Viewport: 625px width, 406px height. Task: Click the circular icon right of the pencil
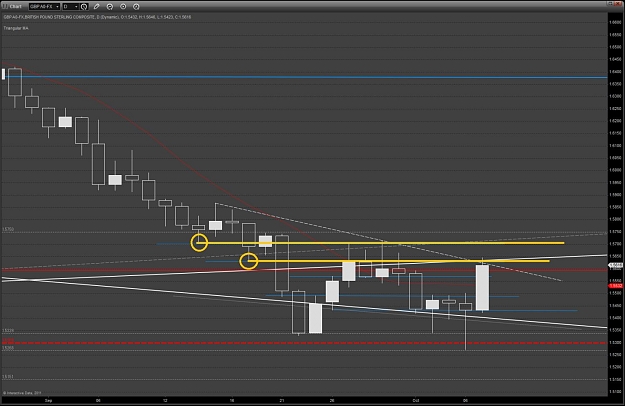110,6
